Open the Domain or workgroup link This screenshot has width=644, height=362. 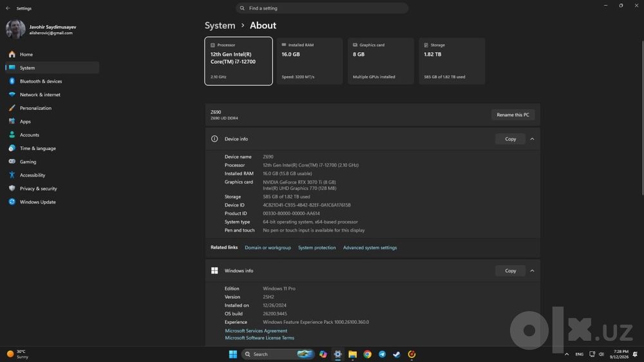point(268,248)
